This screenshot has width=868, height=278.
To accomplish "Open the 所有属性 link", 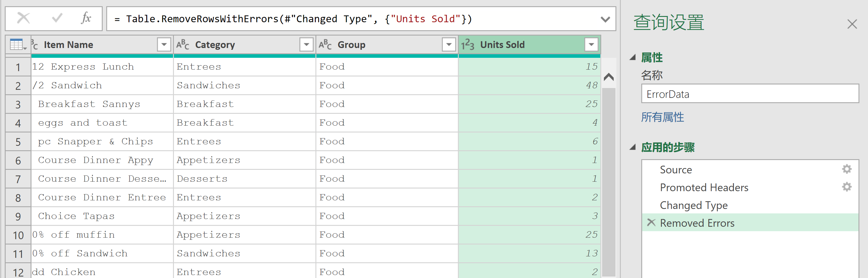I will (x=662, y=117).
